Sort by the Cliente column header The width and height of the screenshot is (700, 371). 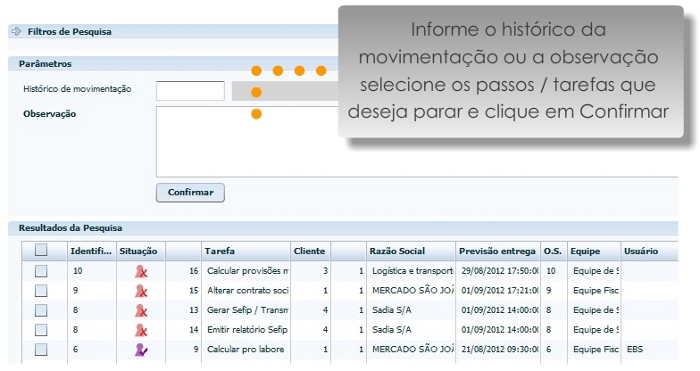click(310, 251)
